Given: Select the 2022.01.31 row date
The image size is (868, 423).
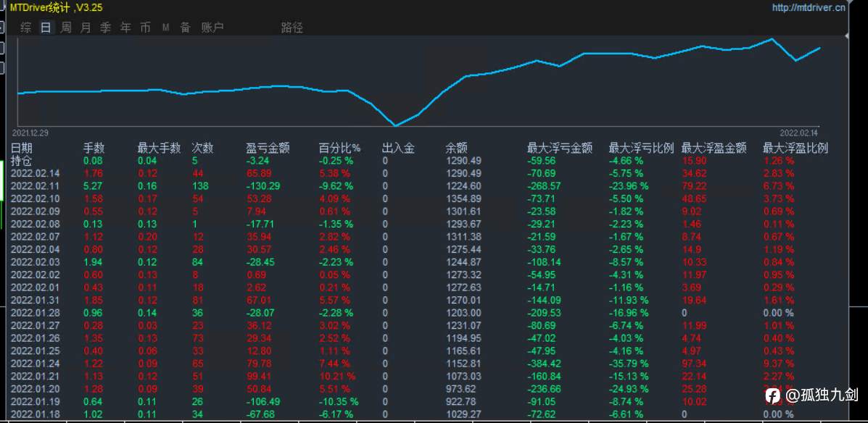Looking at the screenshot, I should pos(34,301).
